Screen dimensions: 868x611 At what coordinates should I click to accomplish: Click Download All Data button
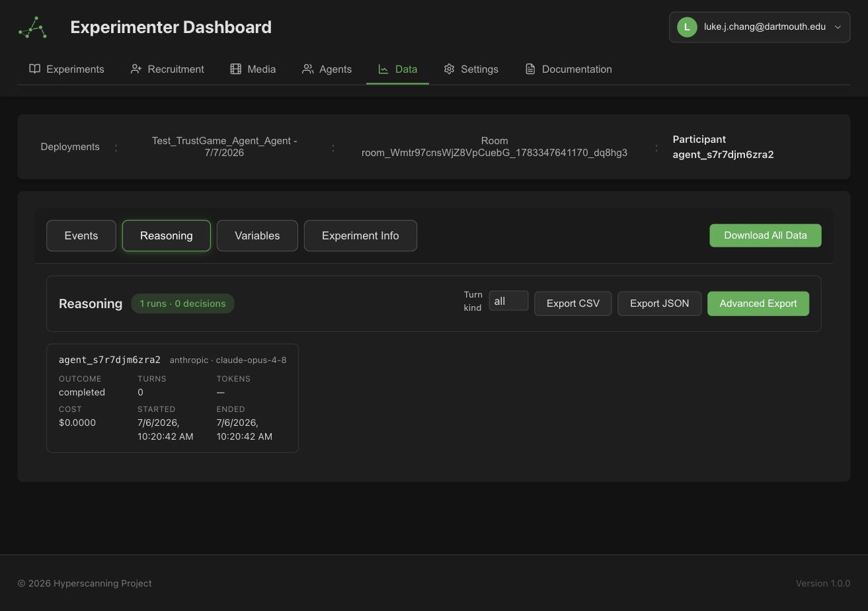click(x=766, y=235)
